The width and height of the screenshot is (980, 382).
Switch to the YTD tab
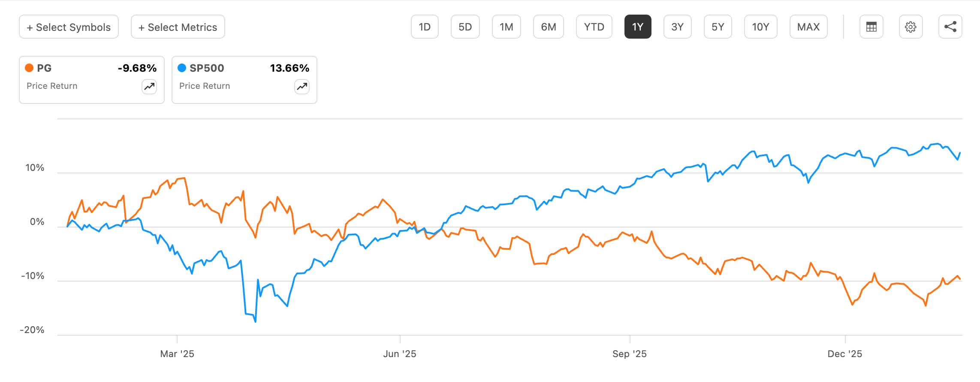(594, 27)
